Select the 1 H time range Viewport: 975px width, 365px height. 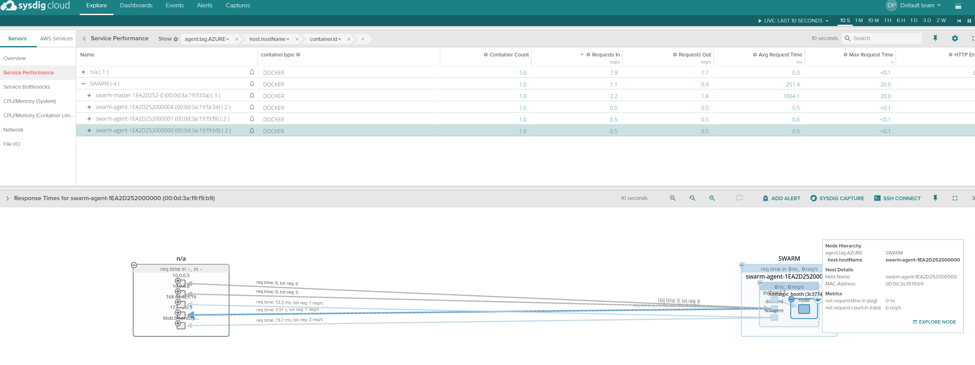(887, 21)
